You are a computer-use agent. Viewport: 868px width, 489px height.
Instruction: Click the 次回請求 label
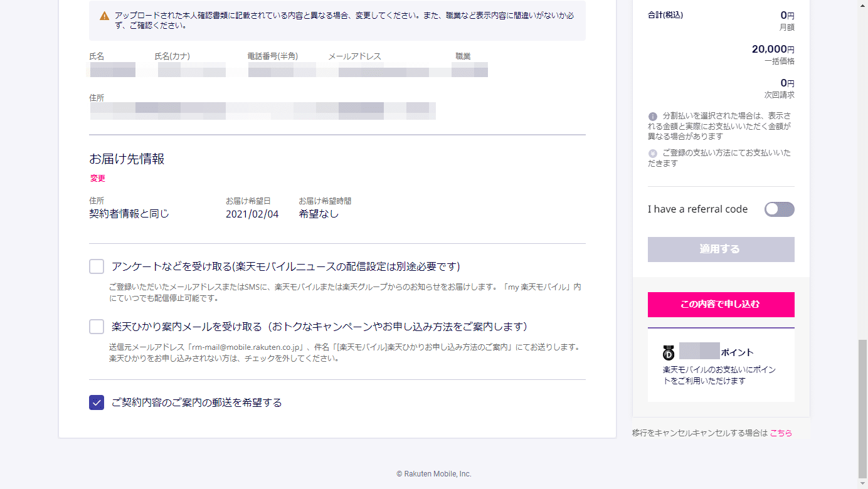pos(780,95)
